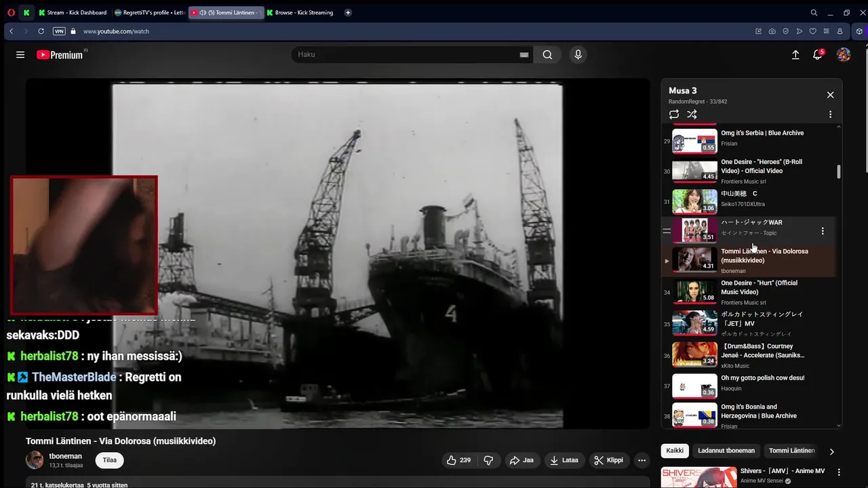
Task: Open the YouTube hamburger guide menu
Action: click(x=20, y=55)
